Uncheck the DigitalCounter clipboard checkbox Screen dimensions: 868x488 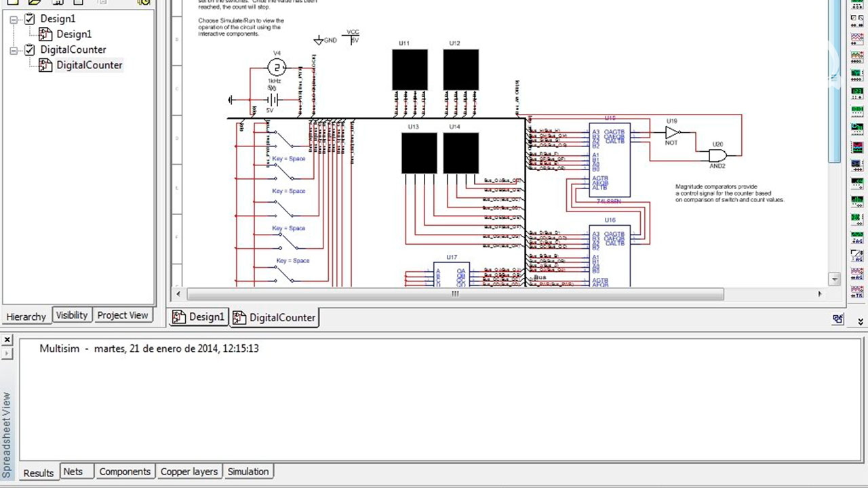(29, 50)
